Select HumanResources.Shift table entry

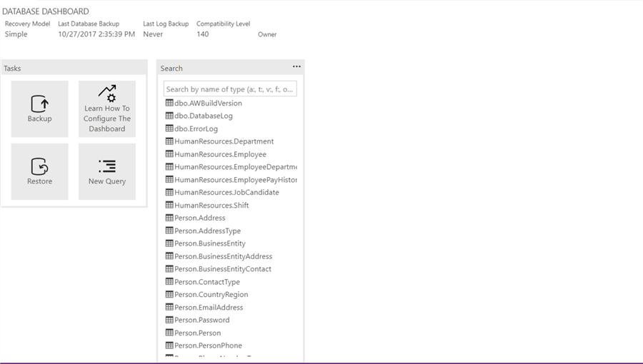[x=211, y=205]
